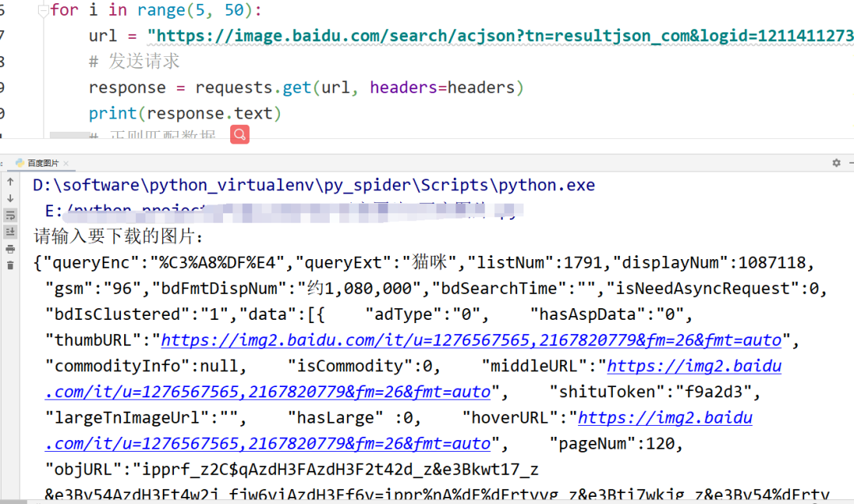
Task: Toggle soft-wrap in the run console
Action: pyautogui.click(x=10, y=216)
